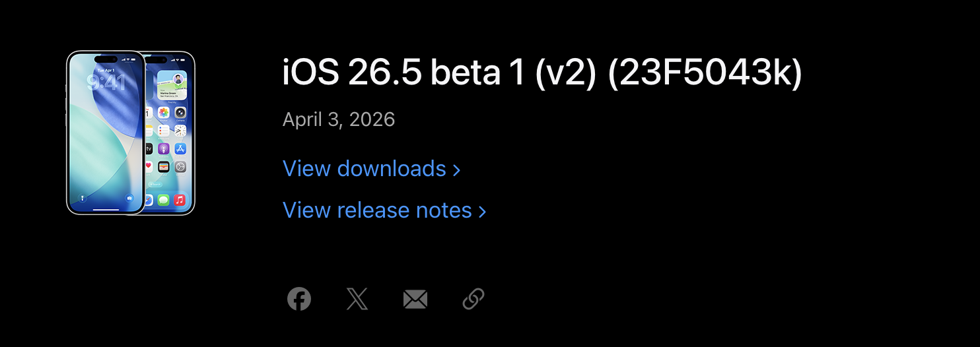Copy the page link using the chain icon
Viewport: 980px width, 347px height.
[x=473, y=300]
